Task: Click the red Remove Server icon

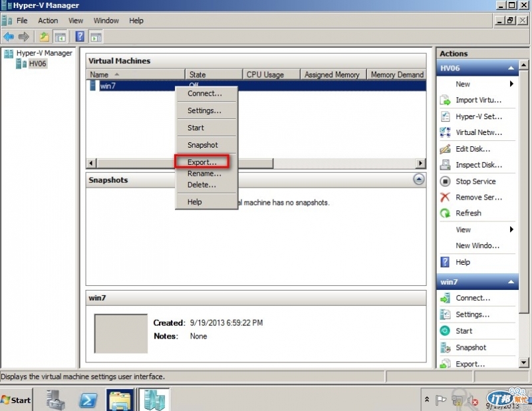Action: [445, 197]
